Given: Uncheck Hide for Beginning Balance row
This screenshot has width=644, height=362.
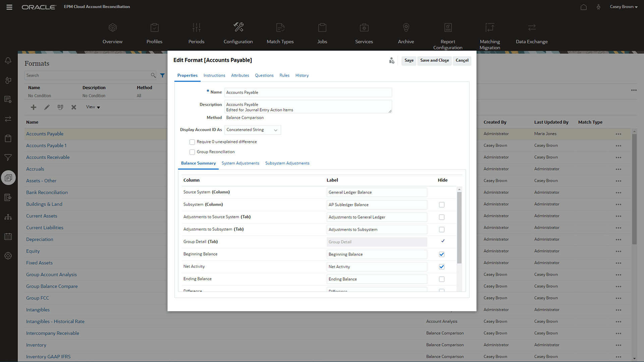Looking at the screenshot, I should click(x=442, y=254).
